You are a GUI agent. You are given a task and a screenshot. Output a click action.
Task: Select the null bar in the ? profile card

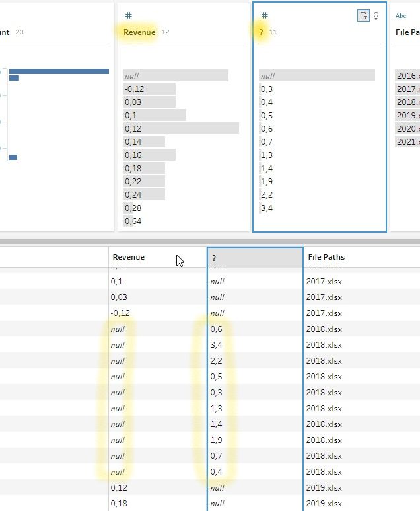pos(317,75)
